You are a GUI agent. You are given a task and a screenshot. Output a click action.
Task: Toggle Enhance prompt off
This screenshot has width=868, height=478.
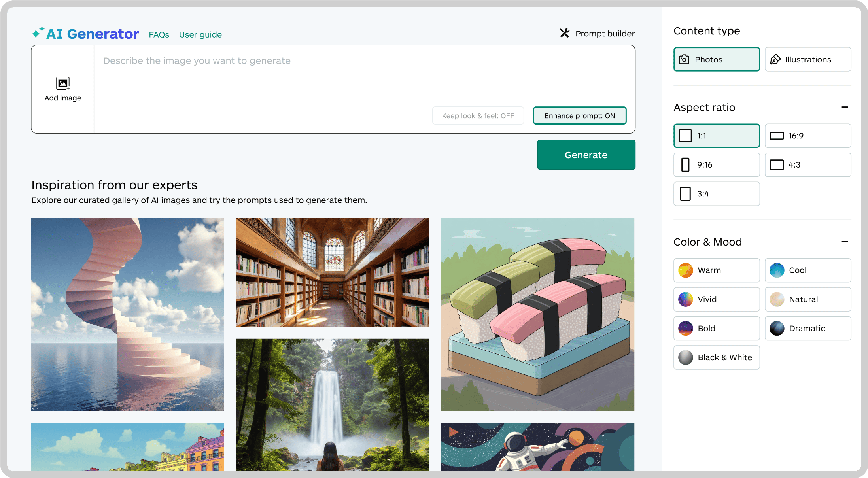579,115
